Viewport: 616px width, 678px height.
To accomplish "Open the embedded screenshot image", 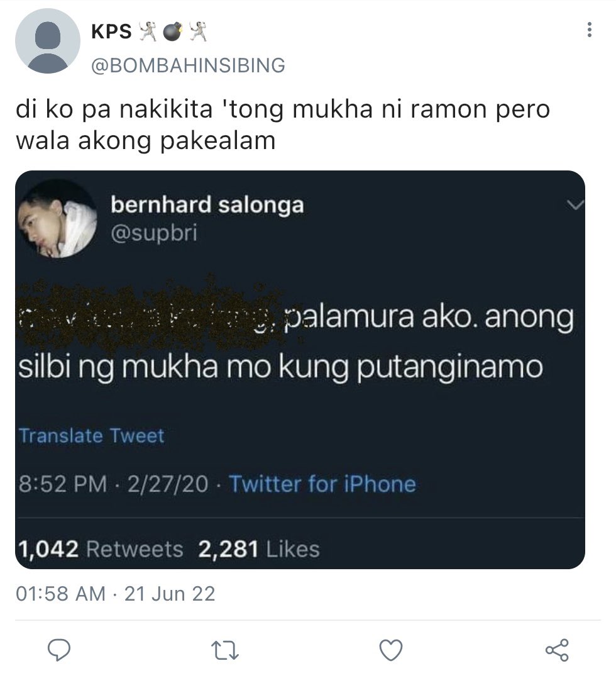I will [x=300, y=370].
